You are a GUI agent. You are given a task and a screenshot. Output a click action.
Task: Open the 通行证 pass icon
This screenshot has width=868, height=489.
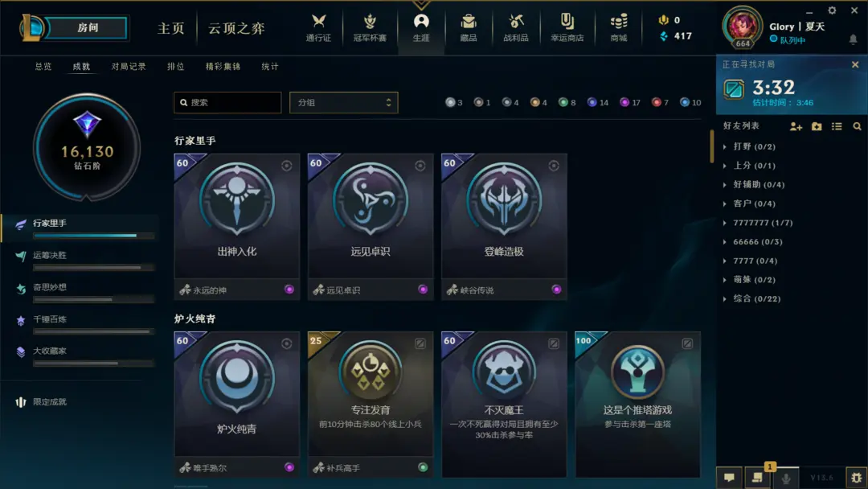pos(318,27)
